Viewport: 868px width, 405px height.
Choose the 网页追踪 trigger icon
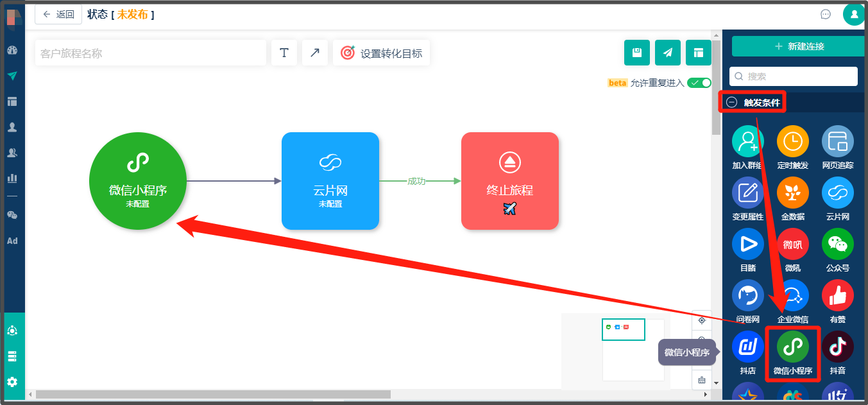[838, 142]
